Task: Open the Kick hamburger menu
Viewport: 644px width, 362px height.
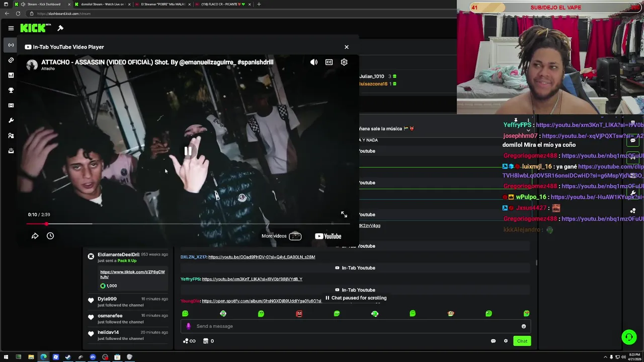Action: 11,28
